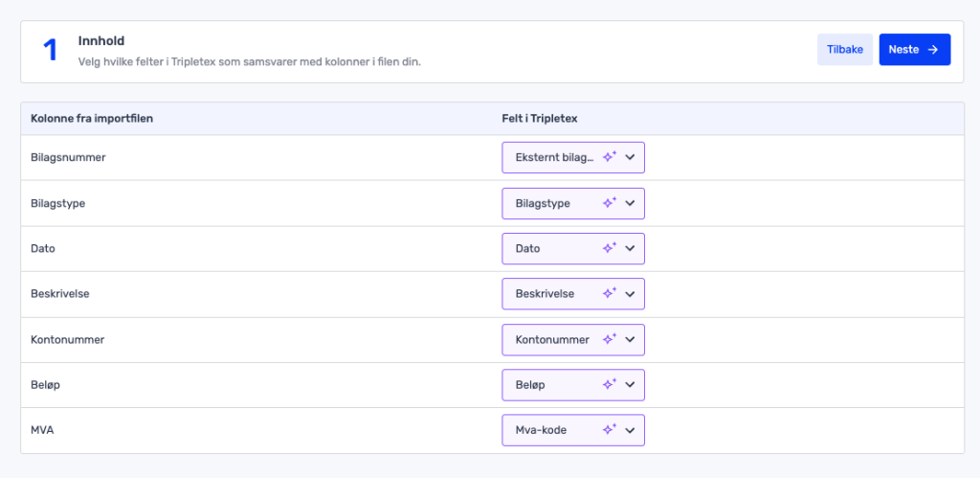The image size is (980, 478).
Task: Click the sparkle icon in Bilagstype dropdown
Action: coord(610,203)
